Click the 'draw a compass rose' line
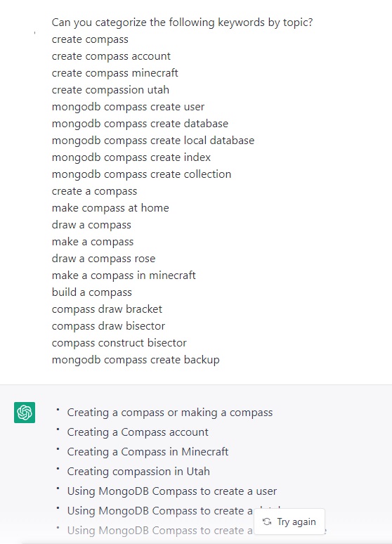This screenshot has width=392, height=544. coord(103,259)
